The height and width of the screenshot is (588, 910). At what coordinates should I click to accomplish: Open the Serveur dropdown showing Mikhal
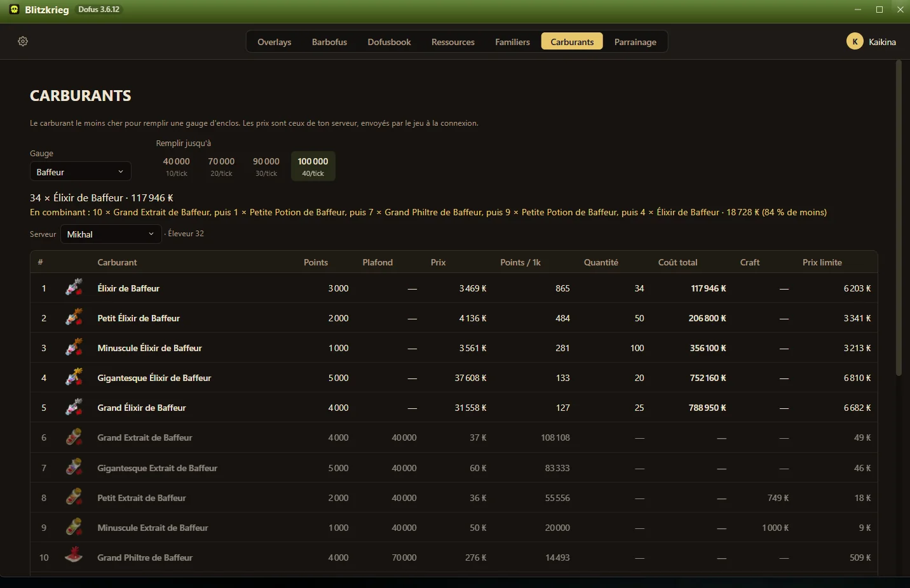(x=111, y=234)
